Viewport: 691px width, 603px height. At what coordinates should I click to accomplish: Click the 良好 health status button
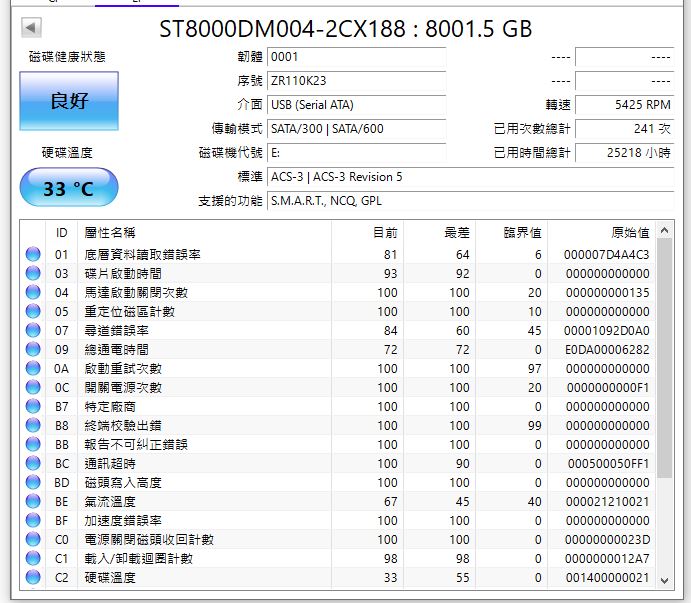(69, 101)
